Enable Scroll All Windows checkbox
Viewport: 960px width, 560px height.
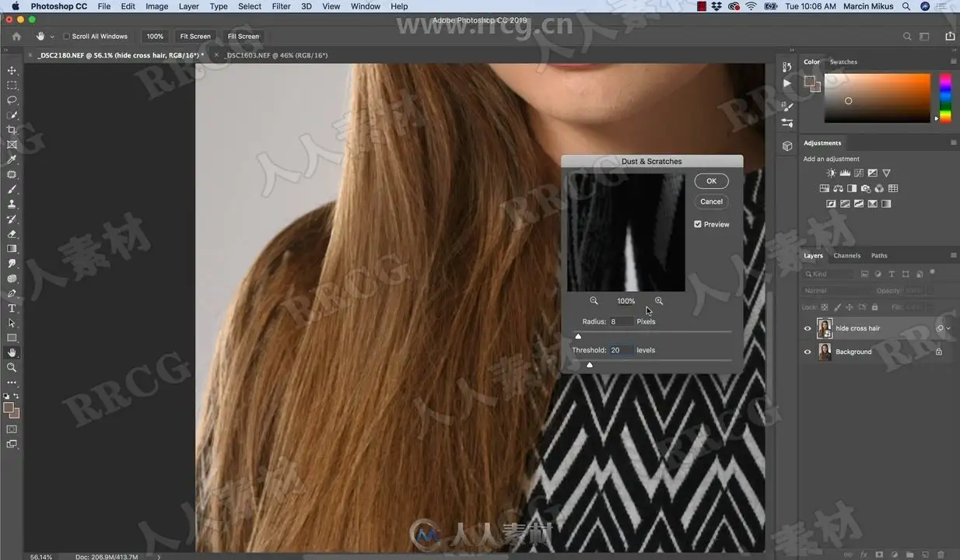click(x=66, y=37)
